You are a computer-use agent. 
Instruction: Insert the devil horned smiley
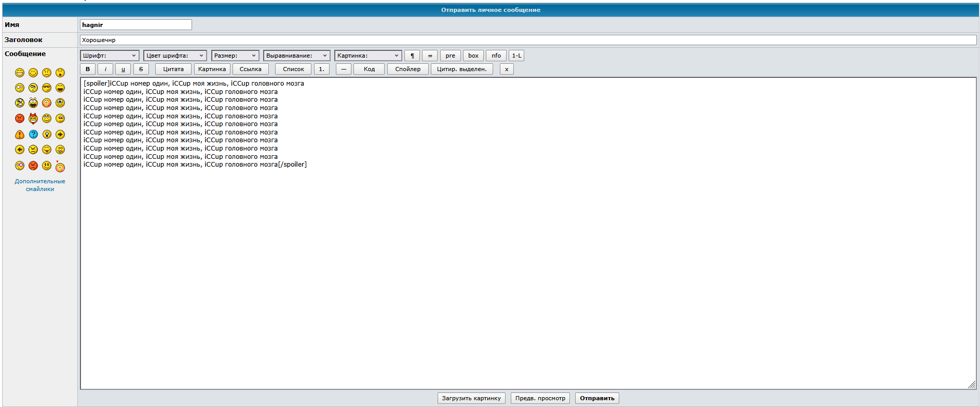click(33, 118)
